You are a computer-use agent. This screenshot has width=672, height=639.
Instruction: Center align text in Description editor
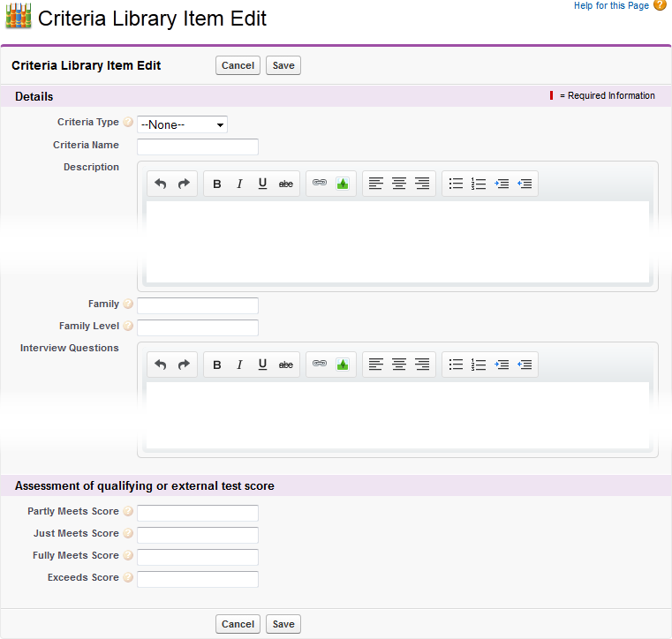(x=399, y=184)
